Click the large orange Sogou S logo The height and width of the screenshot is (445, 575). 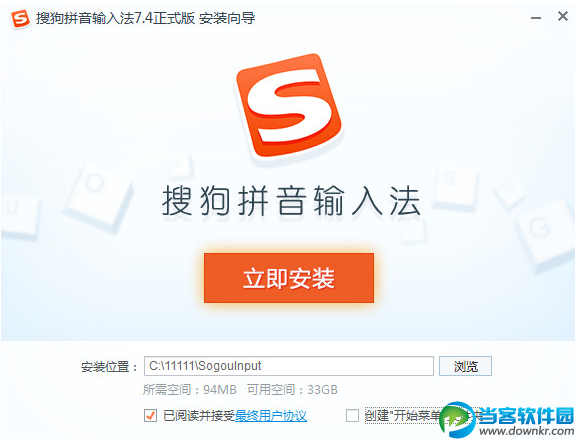pos(289,105)
